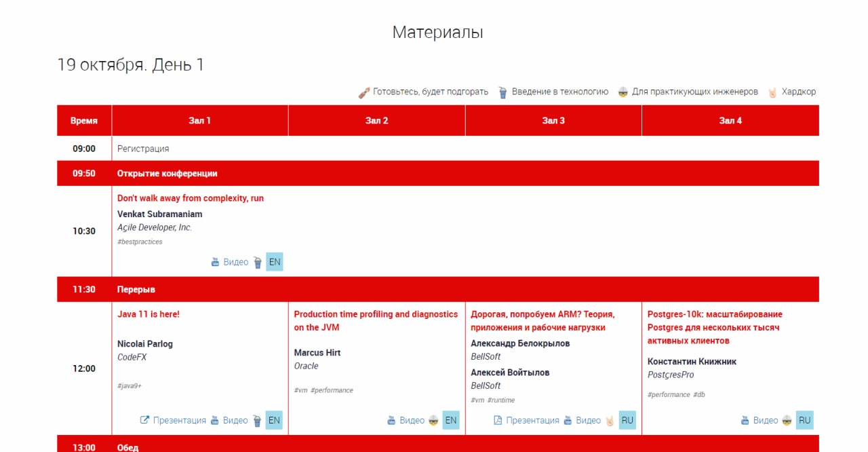Click the 19 октября. День 1 heading
The image size is (868, 452).
130,64
